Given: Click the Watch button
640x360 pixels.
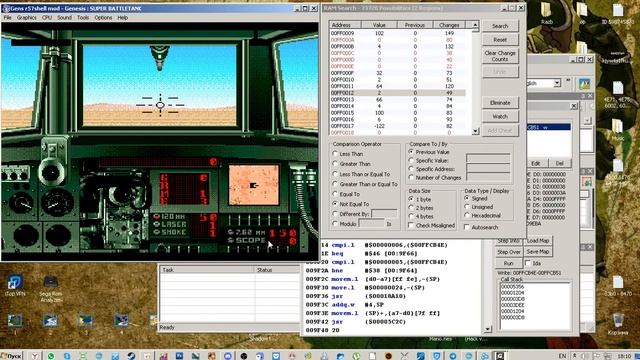Looking at the screenshot, I should click(x=500, y=116).
